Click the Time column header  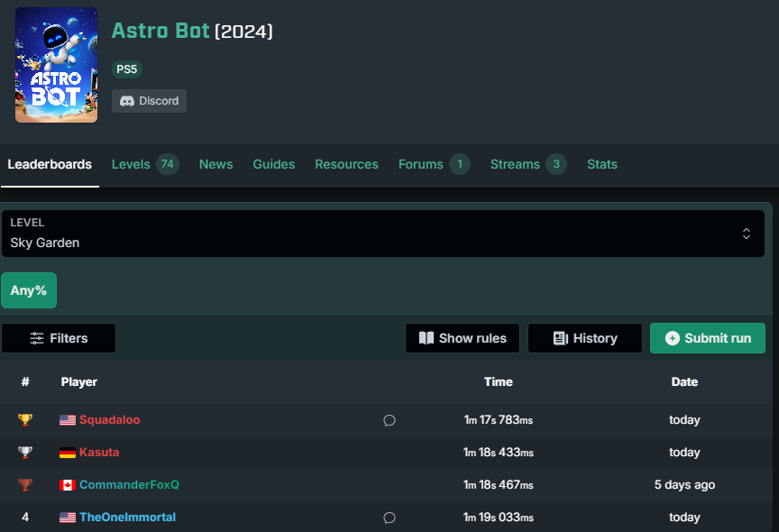coord(499,381)
